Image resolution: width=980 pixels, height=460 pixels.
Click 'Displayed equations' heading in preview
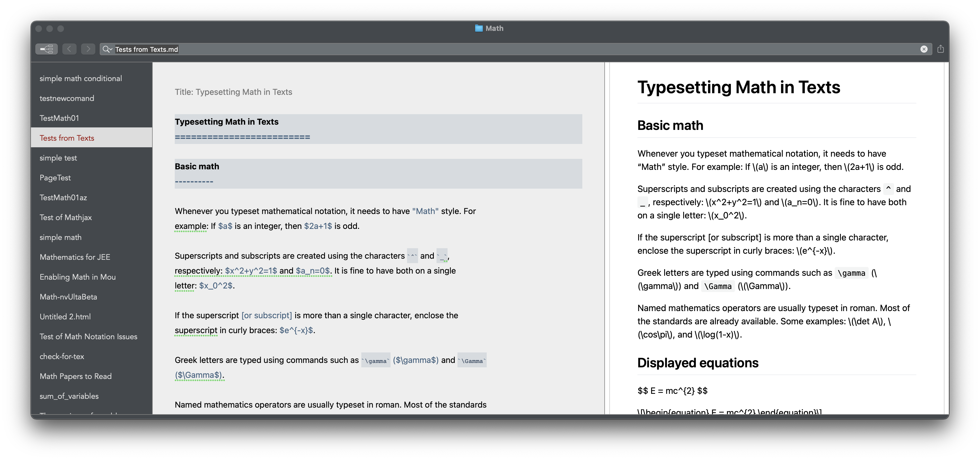coord(697,363)
